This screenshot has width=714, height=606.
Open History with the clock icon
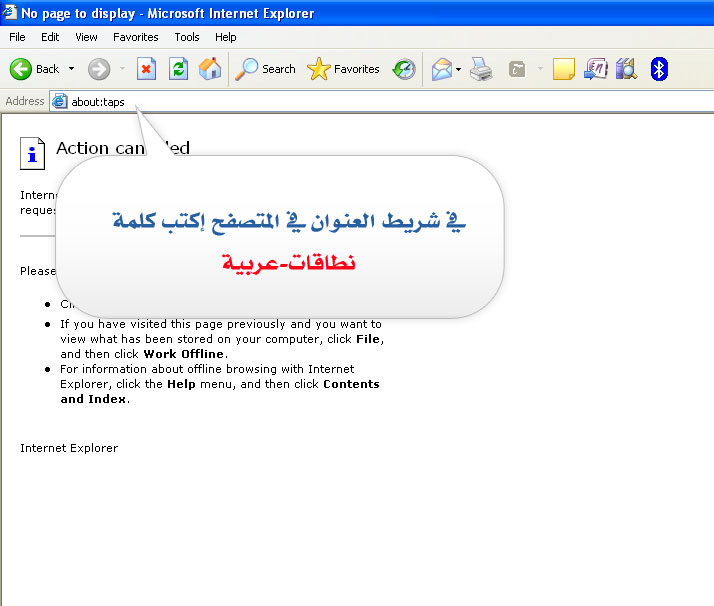[x=404, y=69]
